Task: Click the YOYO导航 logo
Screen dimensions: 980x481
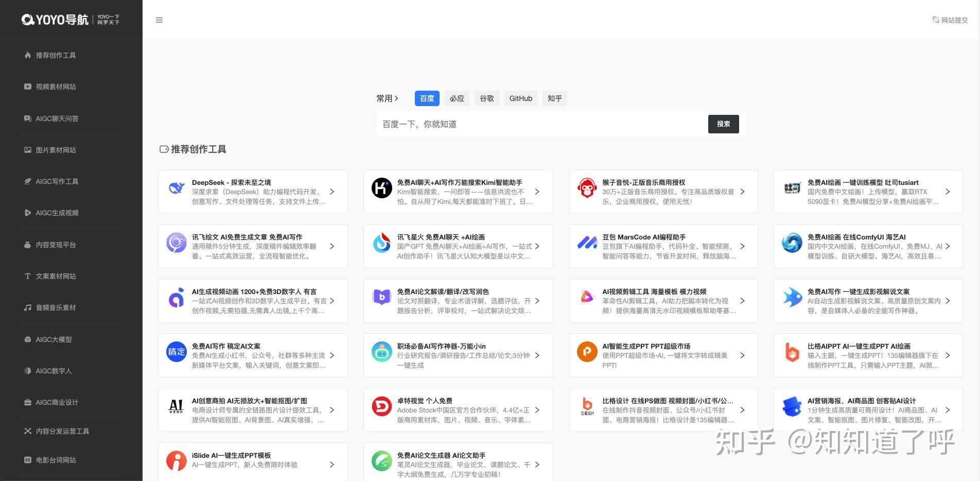Action: tap(71, 20)
